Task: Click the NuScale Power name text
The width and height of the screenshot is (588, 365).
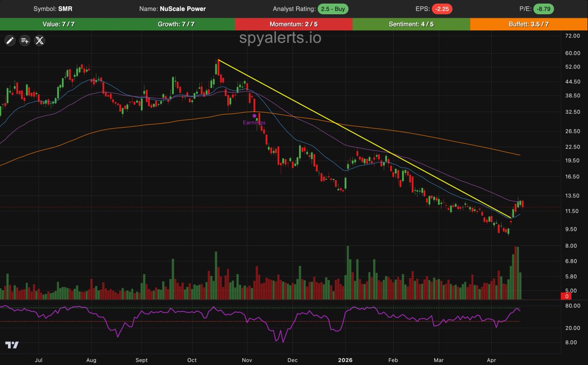Action: pyautogui.click(x=183, y=9)
